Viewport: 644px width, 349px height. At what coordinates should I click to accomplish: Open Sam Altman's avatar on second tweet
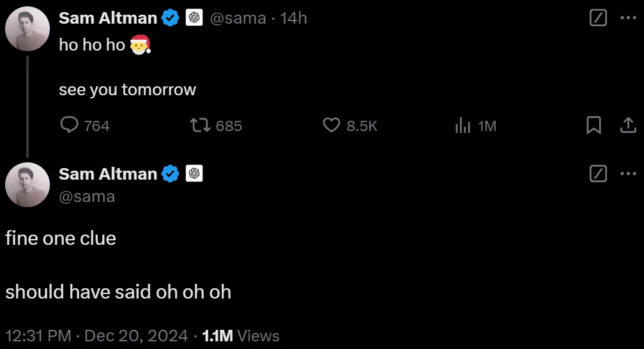[27, 184]
